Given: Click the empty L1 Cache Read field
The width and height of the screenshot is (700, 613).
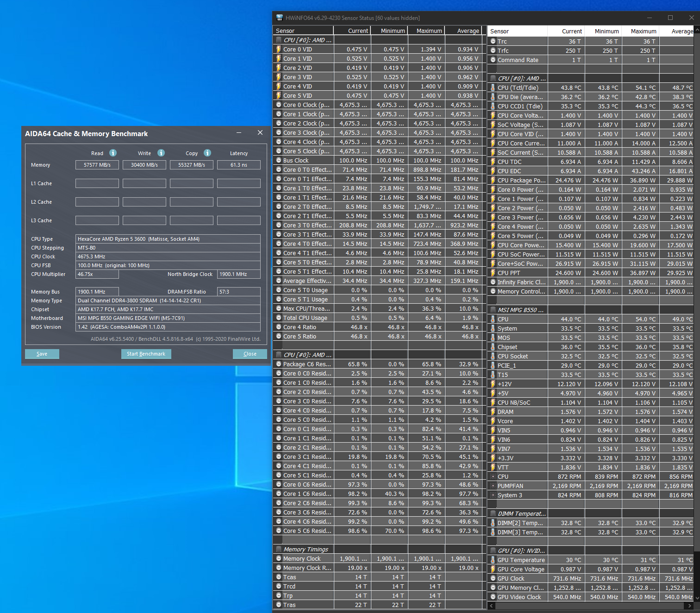Looking at the screenshot, I should pos(97,183).
